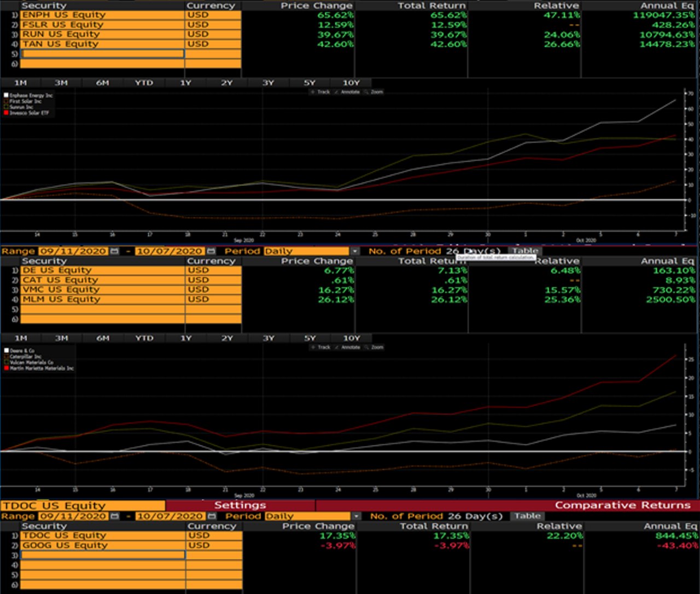Click the TDOC US Equity ticker box above Range

coord(83,505)
